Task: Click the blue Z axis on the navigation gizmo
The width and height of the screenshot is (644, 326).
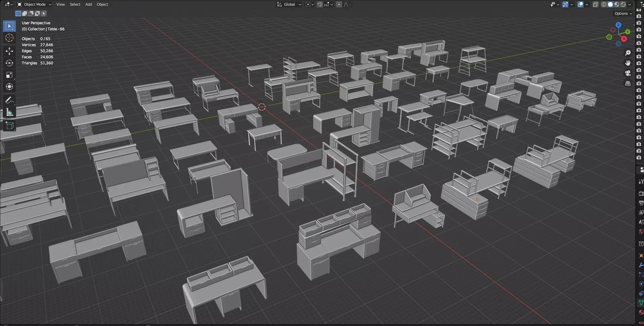Action: pos(618,25)
